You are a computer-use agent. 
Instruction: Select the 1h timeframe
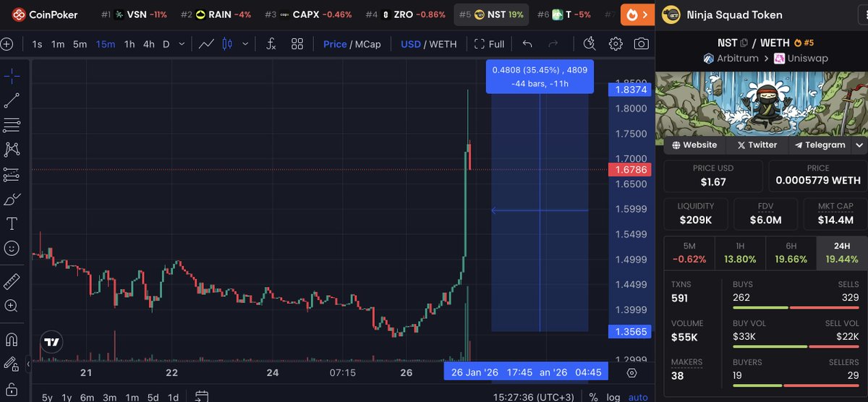point(129,44)
